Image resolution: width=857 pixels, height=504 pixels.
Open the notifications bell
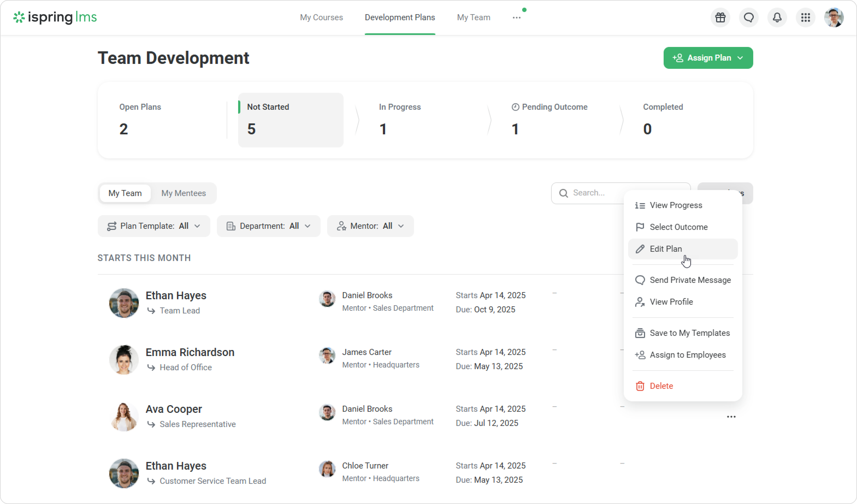pos(777,17)
